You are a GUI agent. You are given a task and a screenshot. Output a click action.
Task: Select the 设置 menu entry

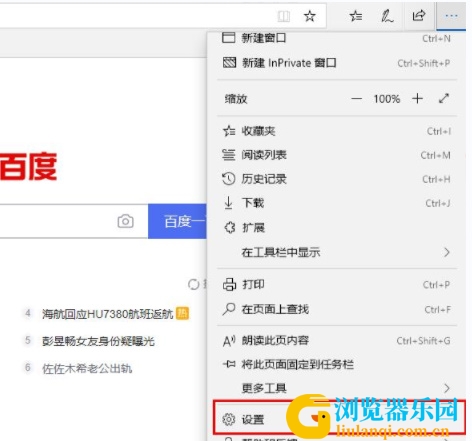coord(339,418)
